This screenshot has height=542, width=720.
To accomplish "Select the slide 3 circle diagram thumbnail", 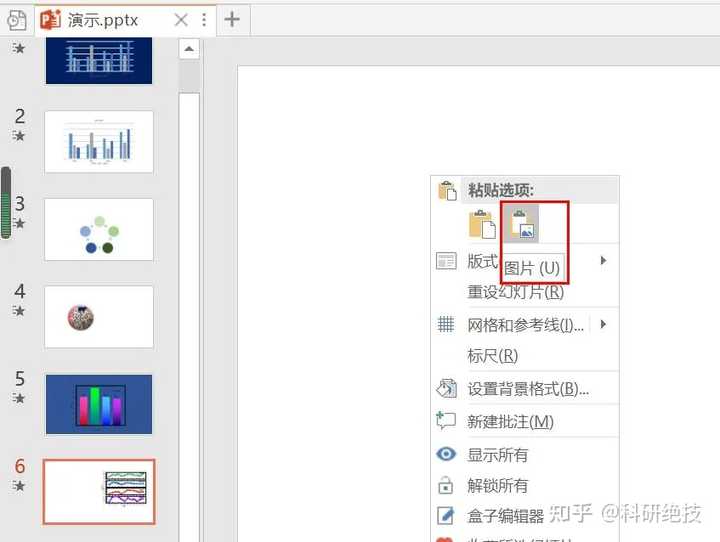I will (x=99, y=229).
